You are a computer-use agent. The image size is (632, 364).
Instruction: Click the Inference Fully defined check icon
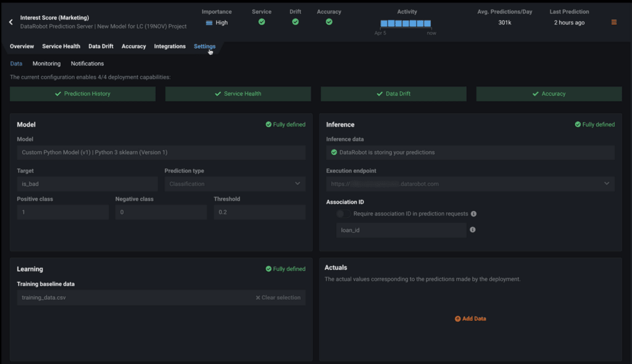click(578, 125)
